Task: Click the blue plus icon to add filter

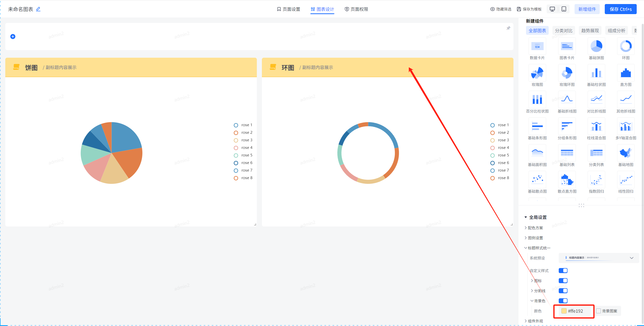Action: [13, 37]
